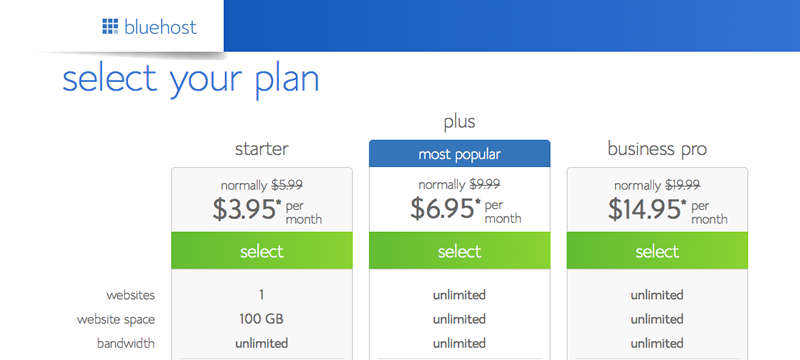
Task: Click the bandwidth row label
Action: 126,343
